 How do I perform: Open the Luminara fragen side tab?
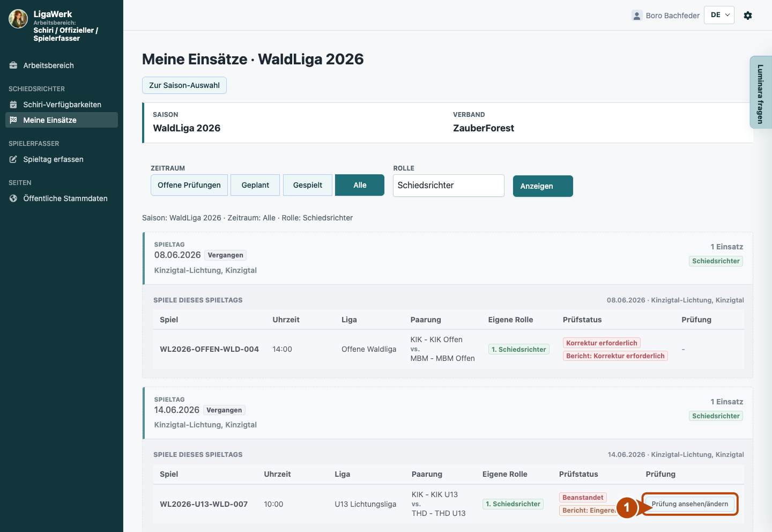point(761,92)
